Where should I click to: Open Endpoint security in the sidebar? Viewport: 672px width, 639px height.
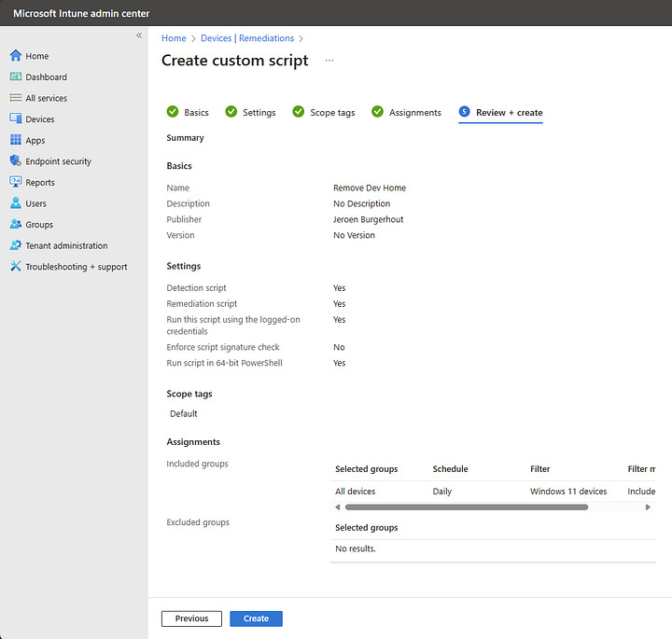coord(58,161)
